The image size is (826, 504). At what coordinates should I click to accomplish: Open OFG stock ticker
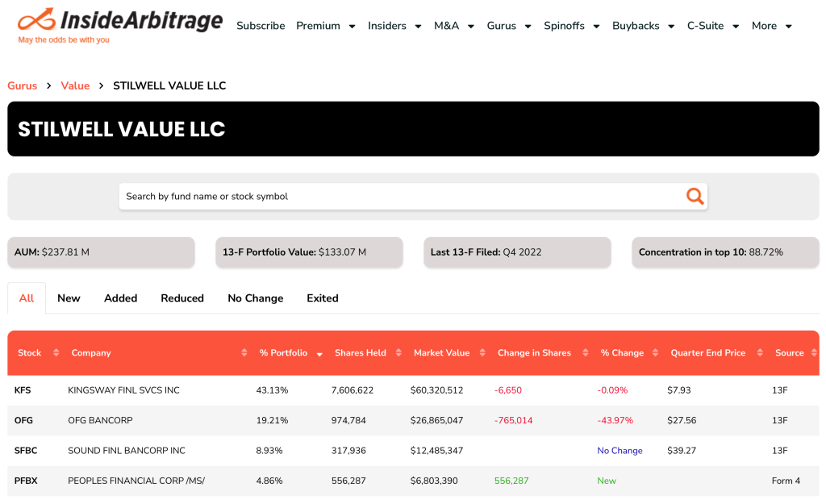(x=23, y=420)
